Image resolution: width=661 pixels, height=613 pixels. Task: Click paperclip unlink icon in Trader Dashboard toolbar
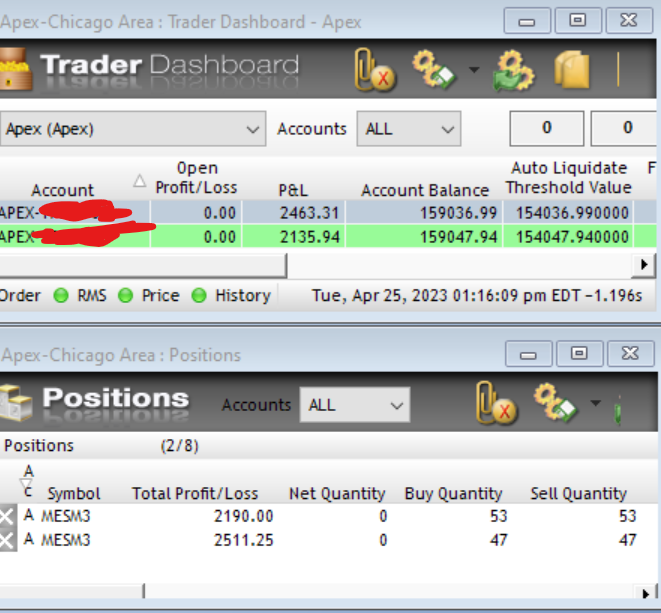tap(374, 70)
